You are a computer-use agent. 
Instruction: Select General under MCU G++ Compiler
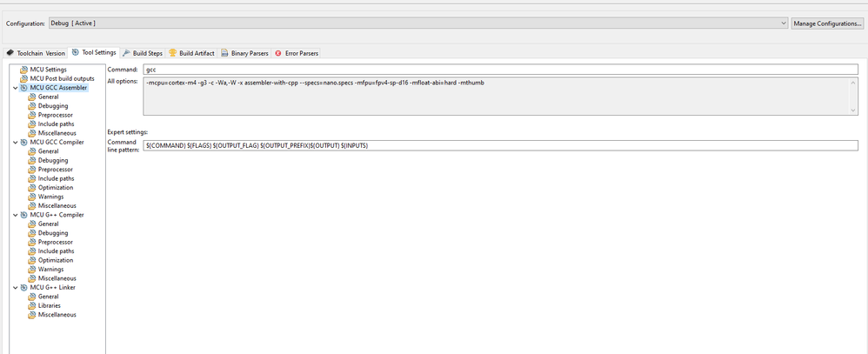pos(48,224)
